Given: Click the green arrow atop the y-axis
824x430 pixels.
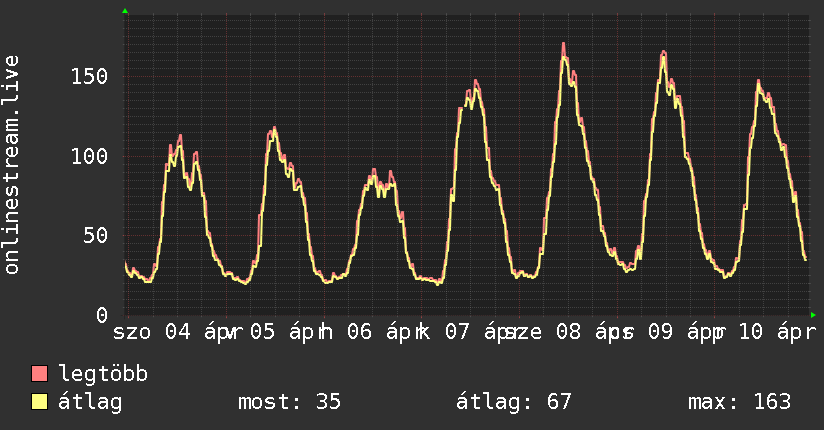Looking at the screenshot, I should coord(125,11).
